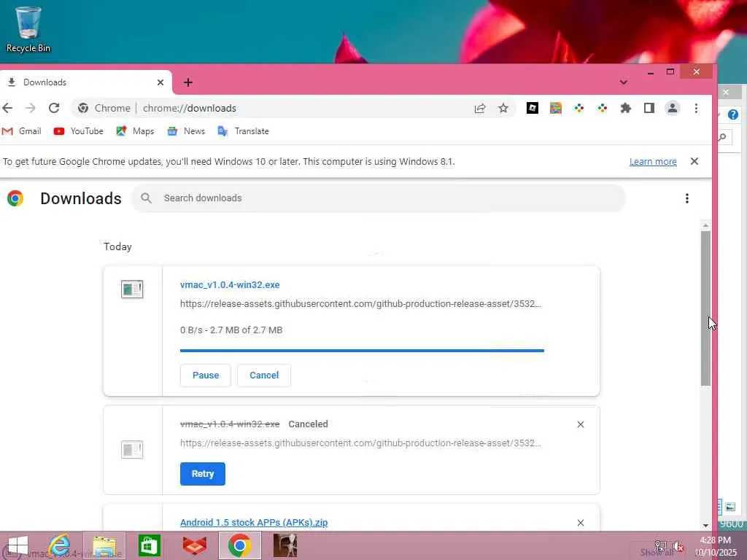The image size is (747, 560).
Task: Open File Explorer from taskbar
Action: (104, 545)
